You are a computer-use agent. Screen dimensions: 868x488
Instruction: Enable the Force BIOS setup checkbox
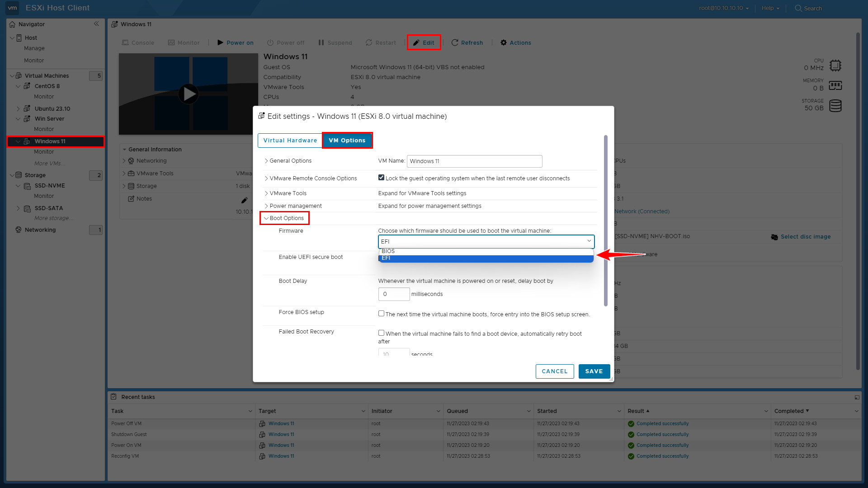pyautogui.click(x=381, y=314)
